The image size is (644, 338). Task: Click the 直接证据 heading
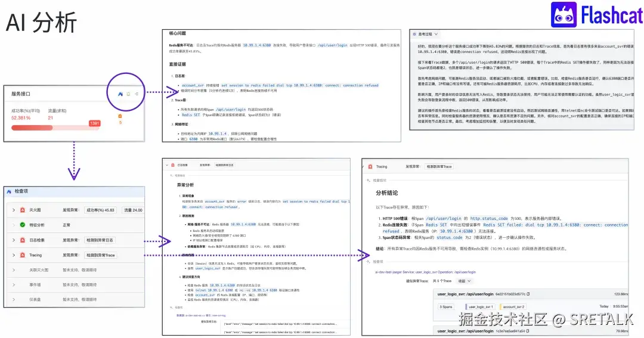coord(178,64)
